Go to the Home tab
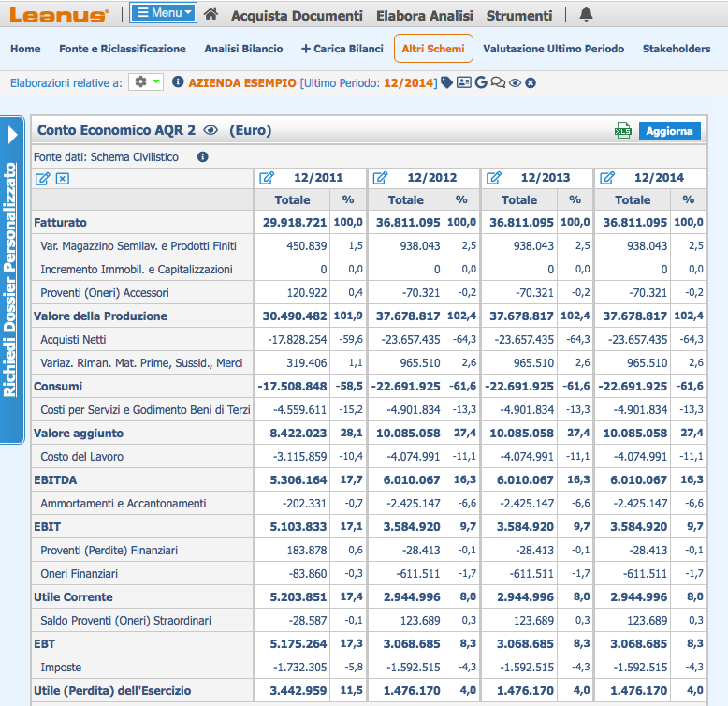The image size is (728, 706). pos(25,49)
